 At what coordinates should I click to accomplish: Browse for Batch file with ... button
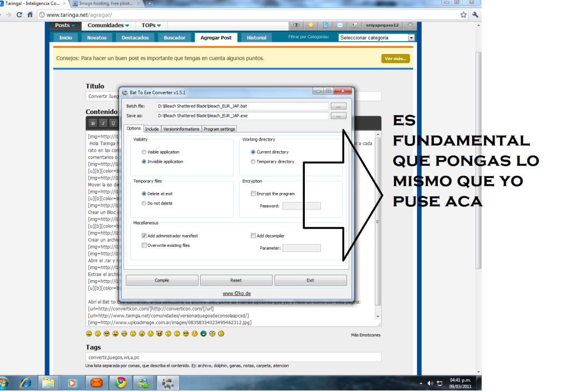[338, 106]
